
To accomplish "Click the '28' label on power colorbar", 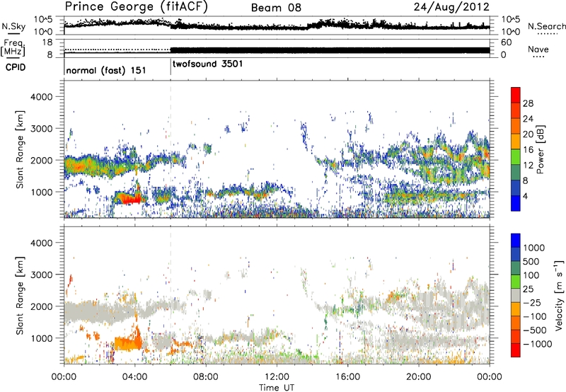I will 528,103.
